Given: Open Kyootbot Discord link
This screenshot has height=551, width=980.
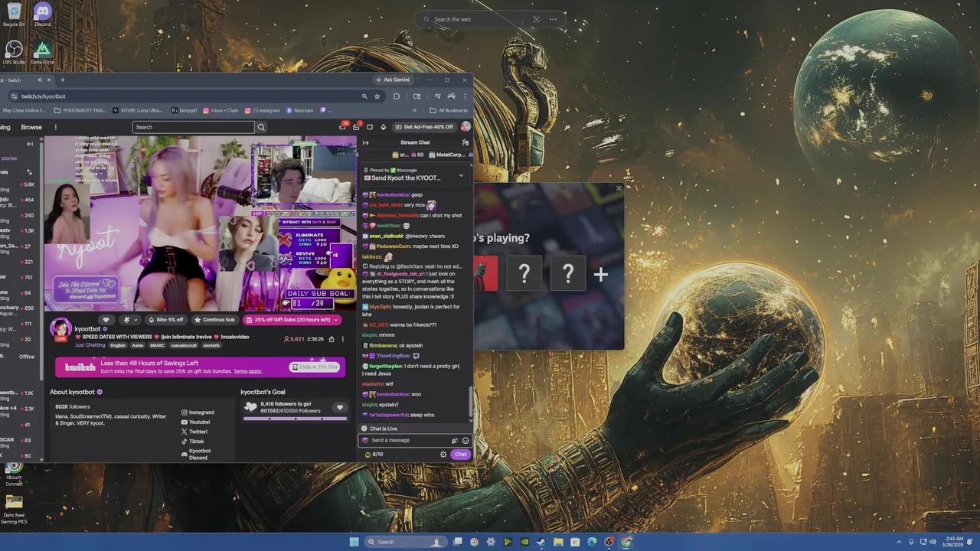Looking at the screenshot, I should pos(196,454).
